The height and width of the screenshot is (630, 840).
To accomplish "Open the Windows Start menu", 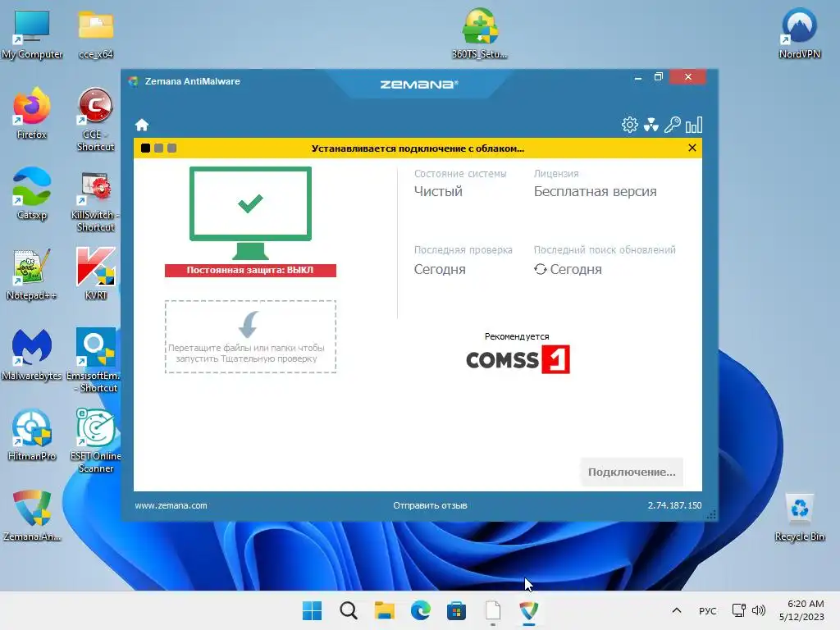I will point(313,610).
